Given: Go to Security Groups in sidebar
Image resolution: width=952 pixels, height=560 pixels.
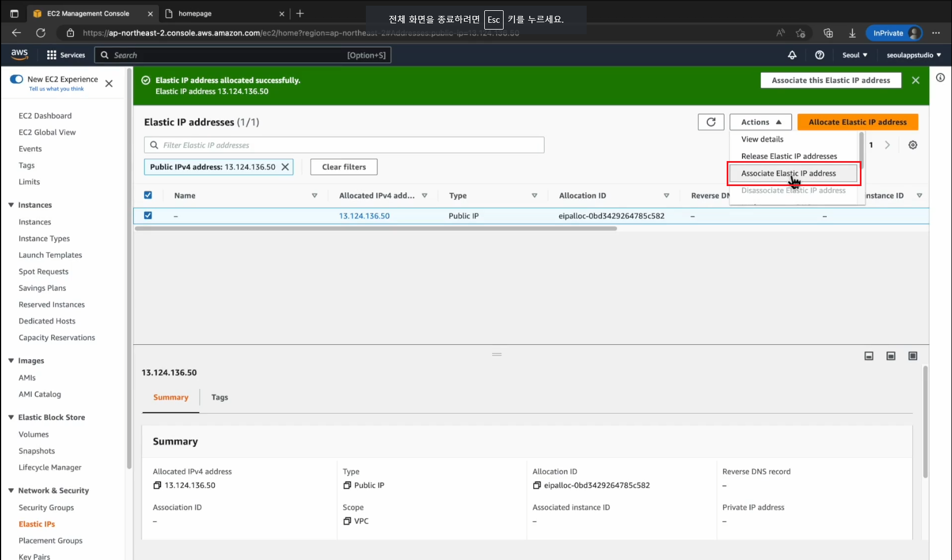Looking at the screenshot, I should point(46,508).
